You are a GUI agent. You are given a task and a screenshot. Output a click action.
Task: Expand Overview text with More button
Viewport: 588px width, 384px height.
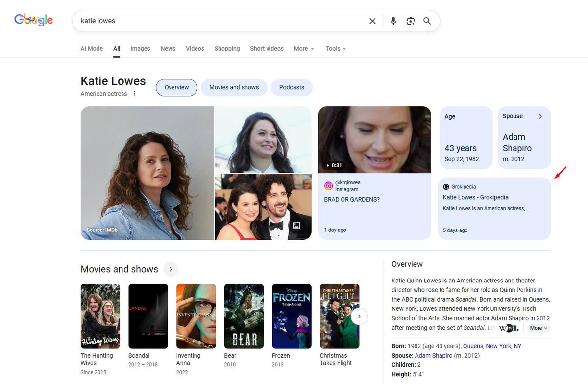tap(539, 328)
